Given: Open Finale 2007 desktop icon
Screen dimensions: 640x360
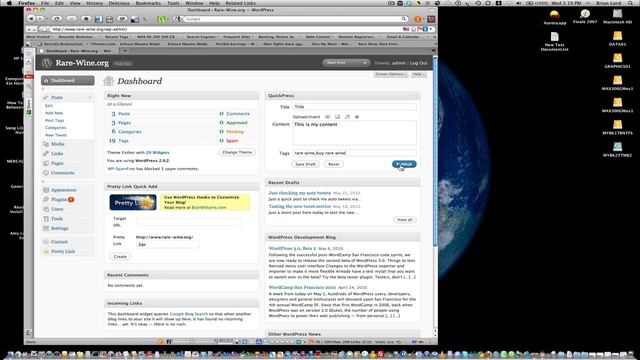Looking at the screenshot, I should tap(585, 17).
